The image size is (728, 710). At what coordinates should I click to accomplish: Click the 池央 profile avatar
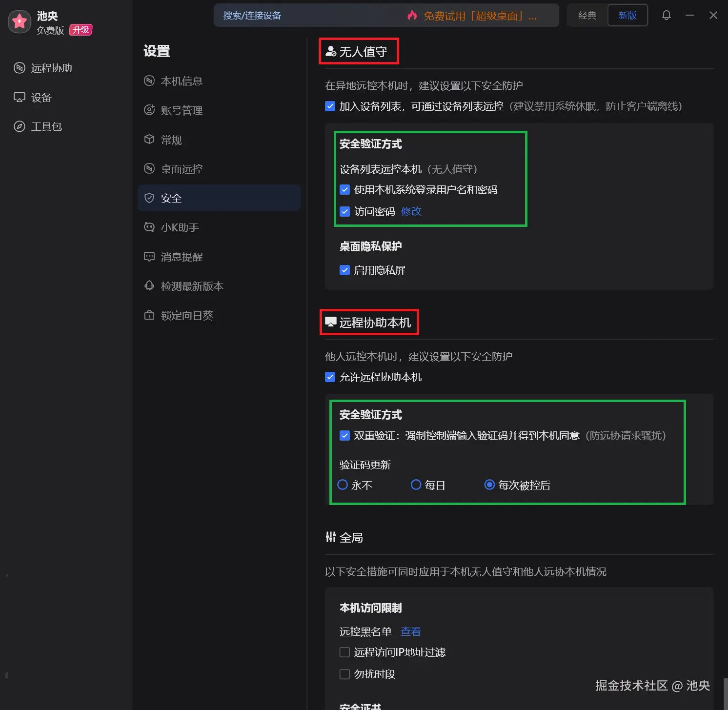[20, 21]
